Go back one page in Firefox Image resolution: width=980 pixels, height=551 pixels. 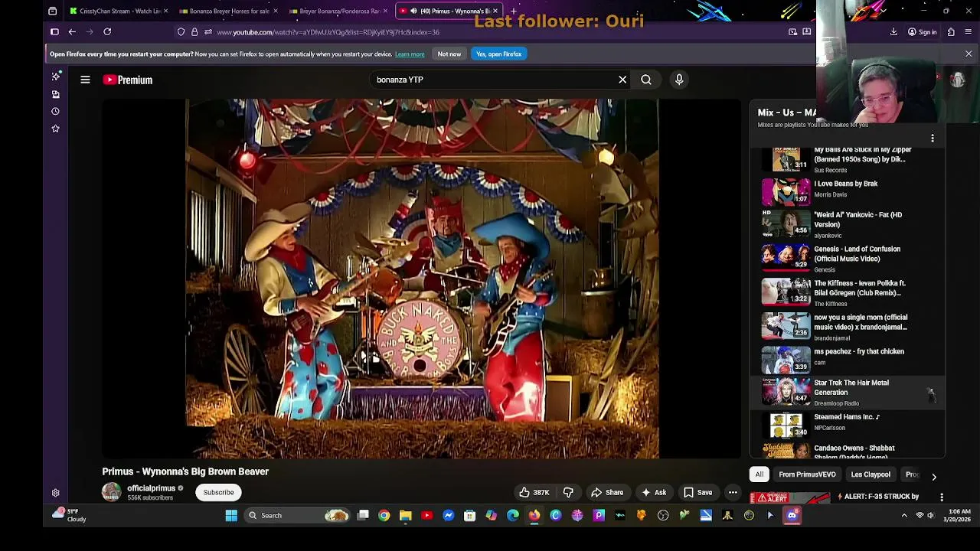coord(72,32)
